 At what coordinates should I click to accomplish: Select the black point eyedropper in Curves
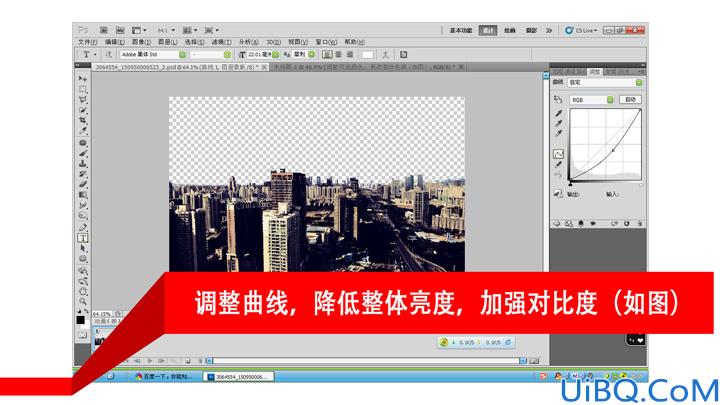(x=558, y=113)
